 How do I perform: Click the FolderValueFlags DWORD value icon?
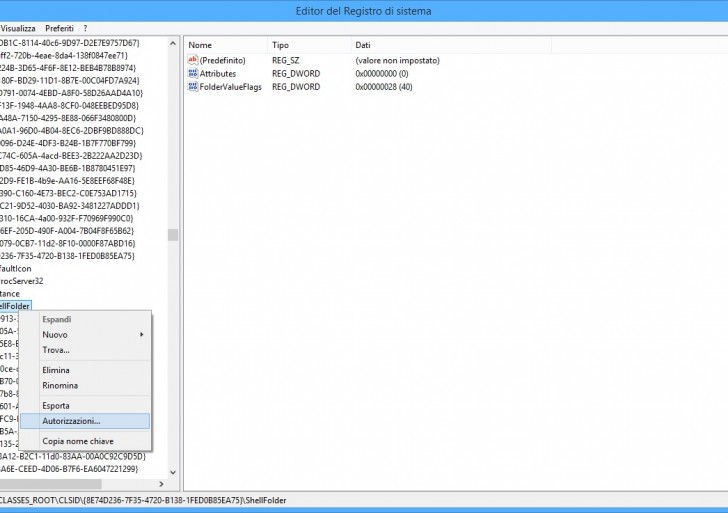point(192,87)
